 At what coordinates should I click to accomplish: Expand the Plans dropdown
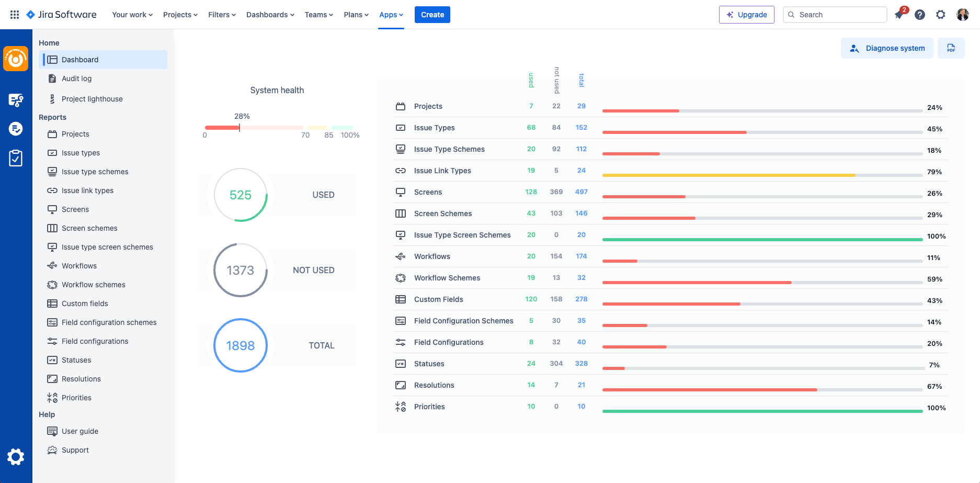[356, 15]
